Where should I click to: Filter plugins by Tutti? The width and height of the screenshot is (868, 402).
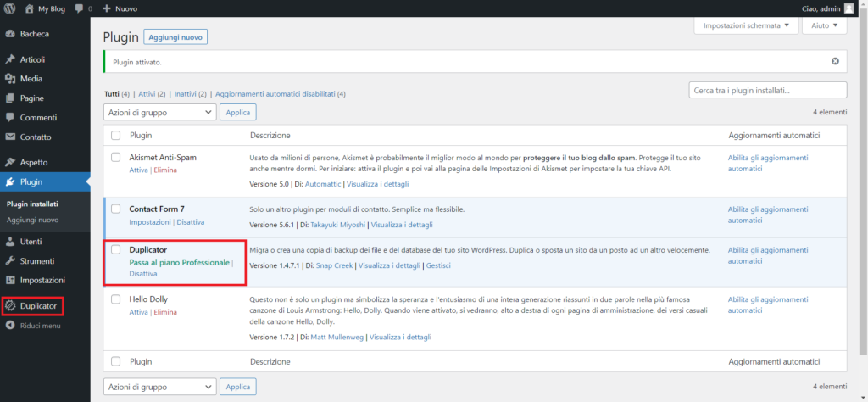click(112, 94)
